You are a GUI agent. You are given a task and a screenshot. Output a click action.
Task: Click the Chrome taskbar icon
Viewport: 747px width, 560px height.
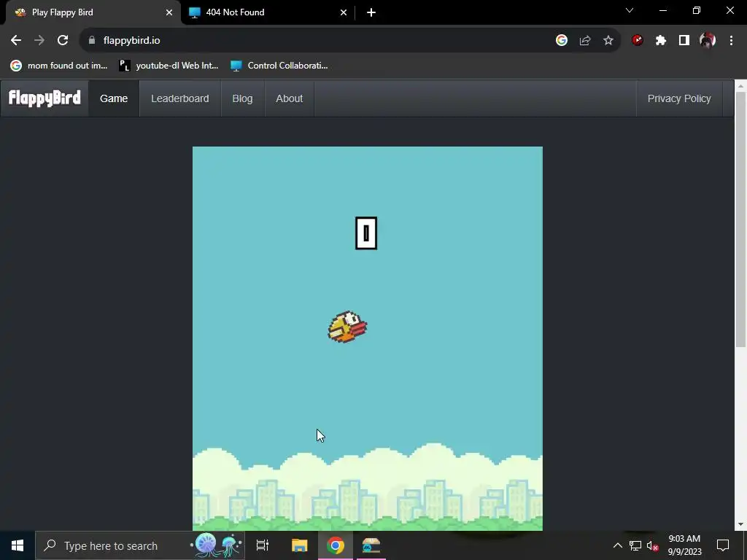pyautogui.click(x=336, y=545)
